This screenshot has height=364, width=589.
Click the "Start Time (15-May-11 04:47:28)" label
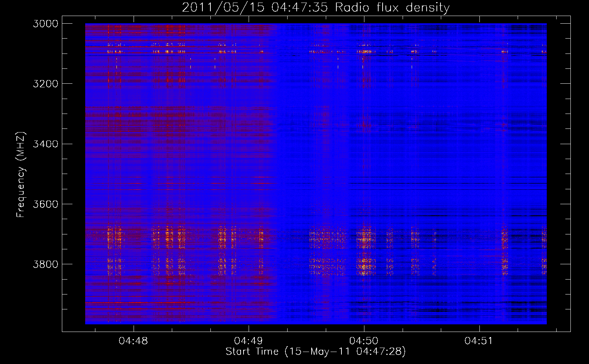(x=316, y=352)
